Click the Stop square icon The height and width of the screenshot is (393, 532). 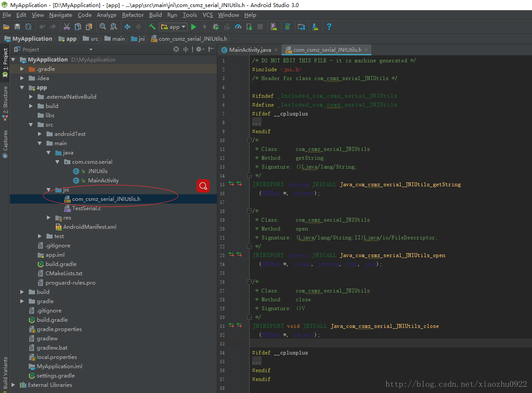pyautogui.click(x=260, y=27)
